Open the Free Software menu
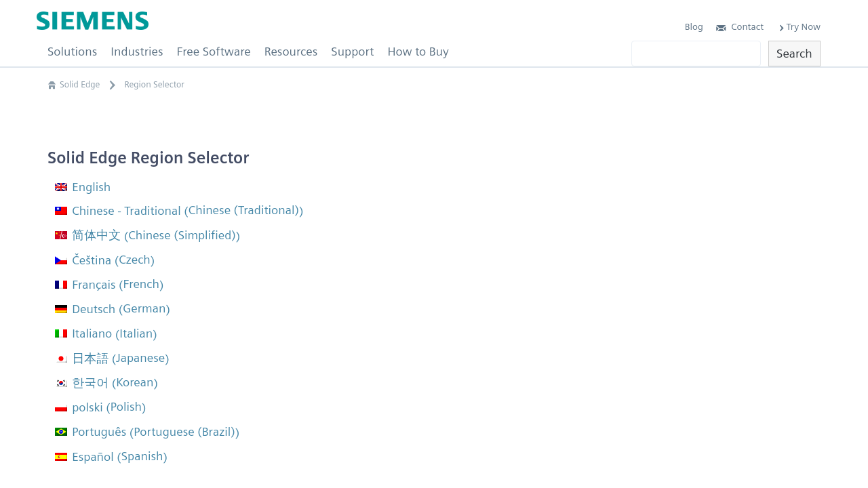This screenshot has width=868, height=488. pyautogui.click(x=214, y=52)
